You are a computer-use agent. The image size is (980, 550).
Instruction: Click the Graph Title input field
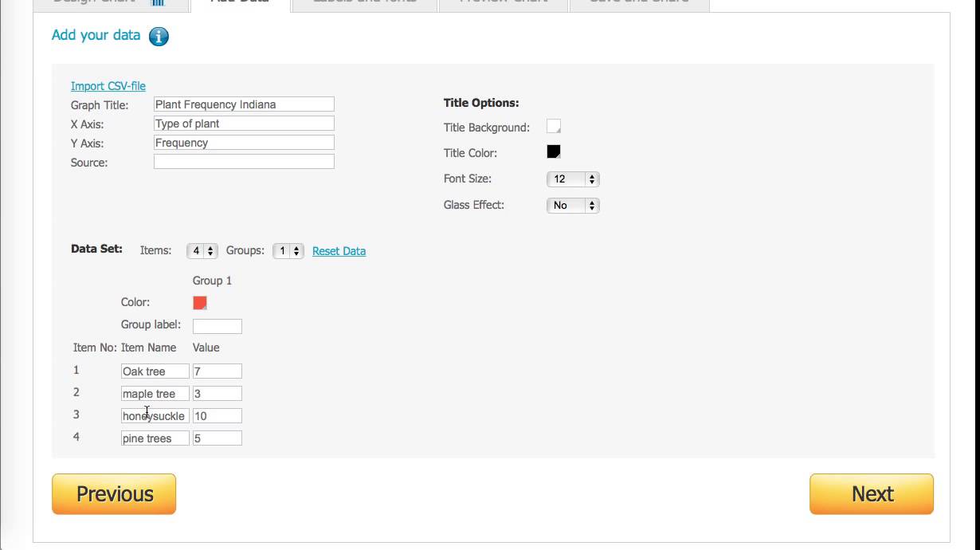tap(244, 104)
